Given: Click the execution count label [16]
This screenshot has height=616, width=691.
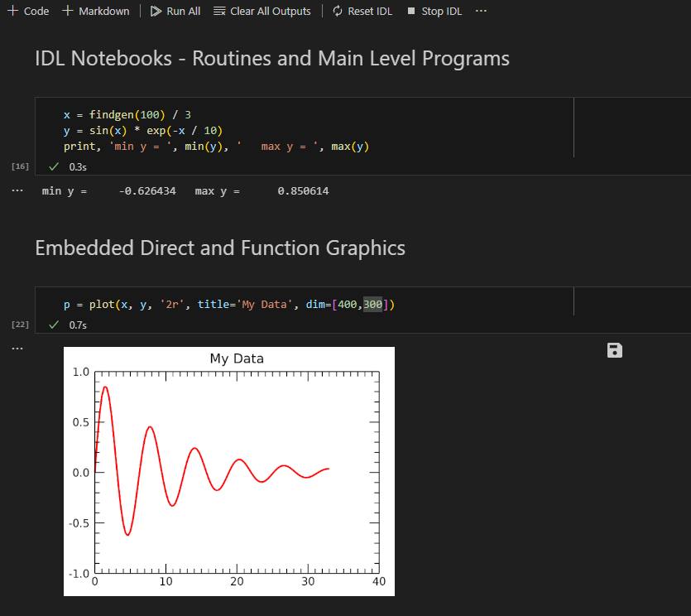Looking at the screenshot, I should (x=20, y=166).
